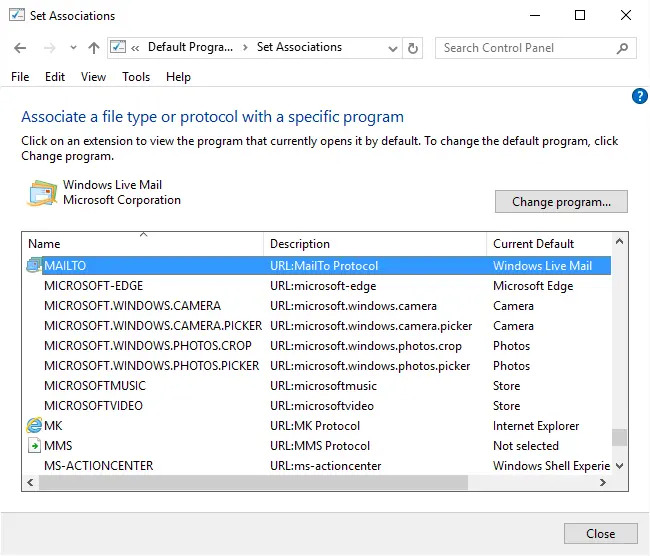Click the list scroll up arrow
The image size is (650, 556).
tap(619, 241)
